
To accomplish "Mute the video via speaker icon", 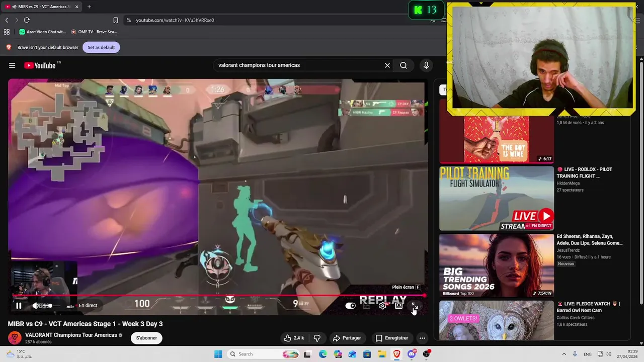I will pyautogui.click(x=36, y=305).
